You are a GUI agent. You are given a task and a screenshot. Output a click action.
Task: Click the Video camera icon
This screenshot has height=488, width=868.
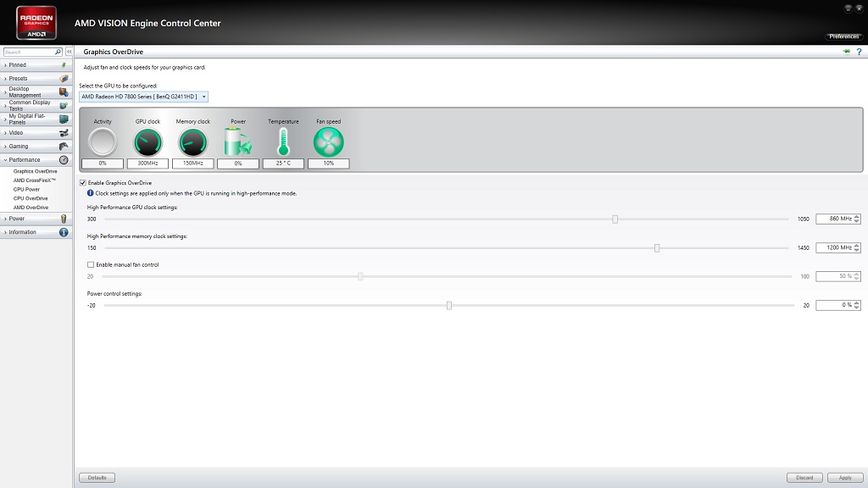tap(64, 133)
